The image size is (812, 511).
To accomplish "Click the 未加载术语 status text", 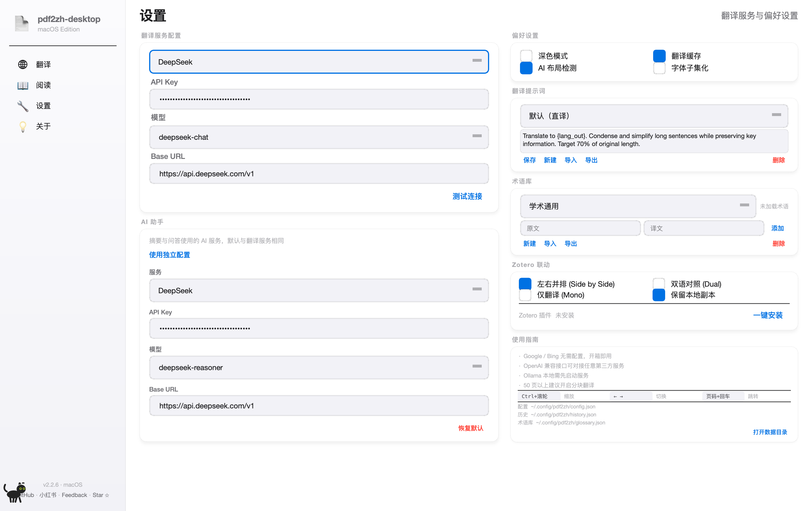I will [x=774, y=206].
